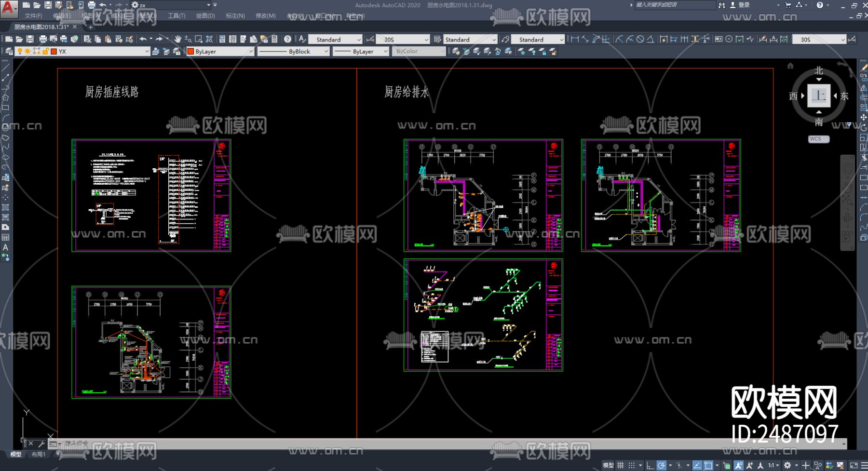
Task: Toggle 2D object snap in status bar
Action: click(x=708, y=465)
